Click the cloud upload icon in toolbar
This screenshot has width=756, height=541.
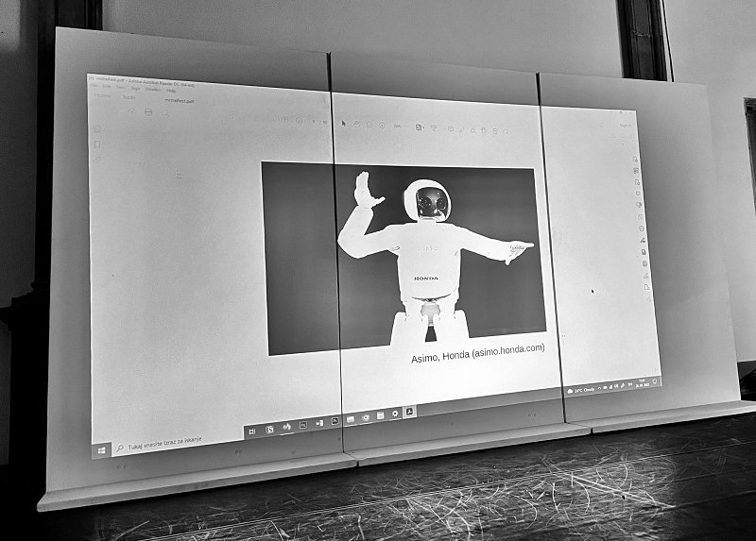pos(132,111)
